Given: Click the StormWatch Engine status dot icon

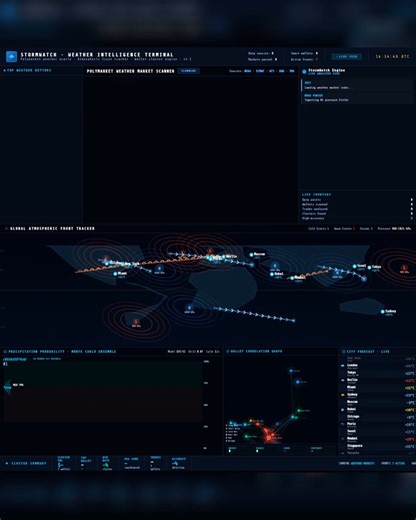Looking at the screenshot, I should (x=304, y=72).
